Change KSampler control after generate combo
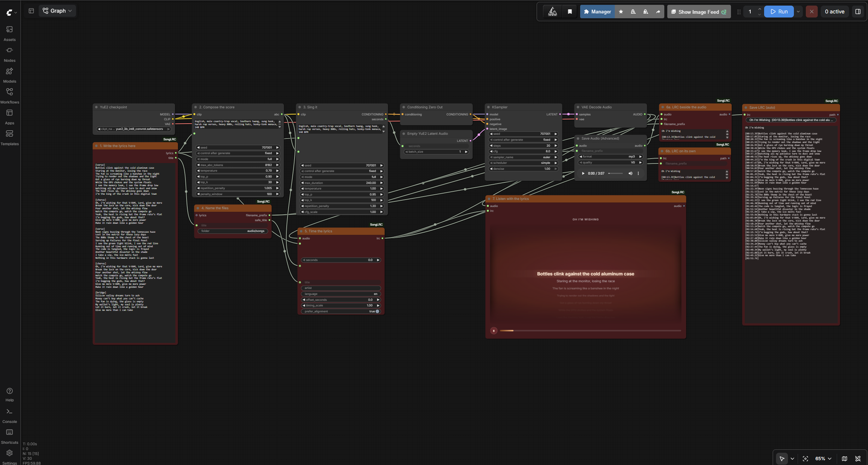Image resolution: width=868 pixels, height=465 pixels. click(524, 139)
